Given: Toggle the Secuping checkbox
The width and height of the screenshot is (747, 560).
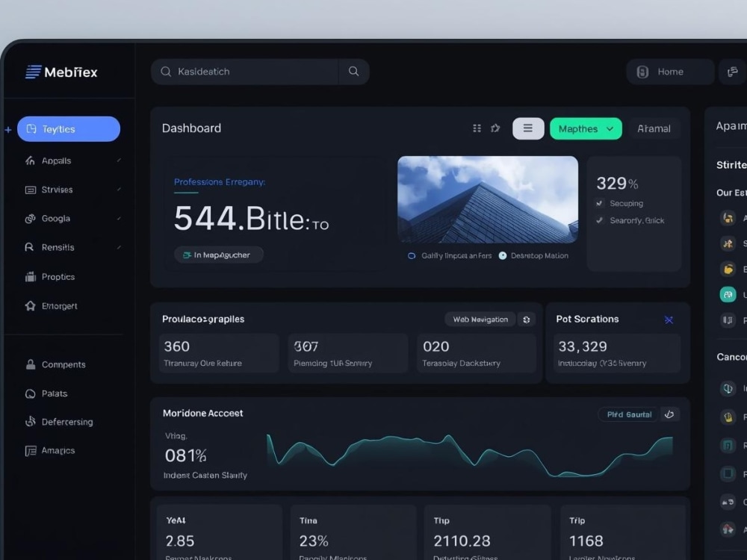Looking at the screenshot, I should (x=599, y=203).
